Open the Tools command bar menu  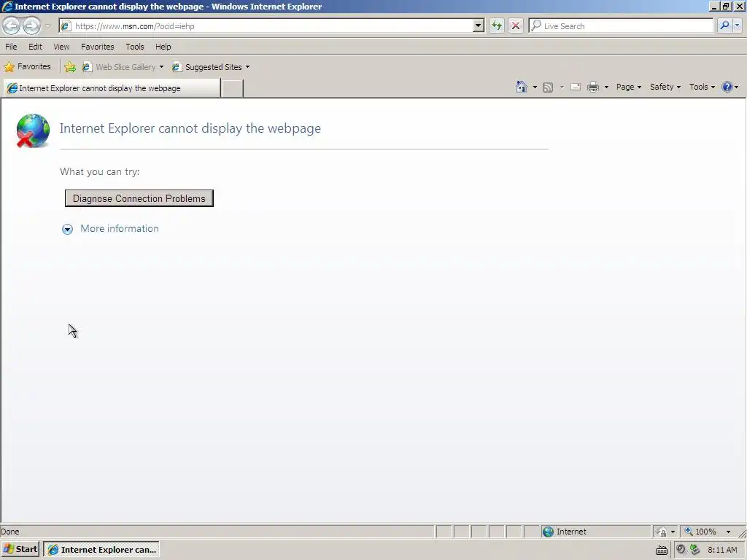(703, 87)
